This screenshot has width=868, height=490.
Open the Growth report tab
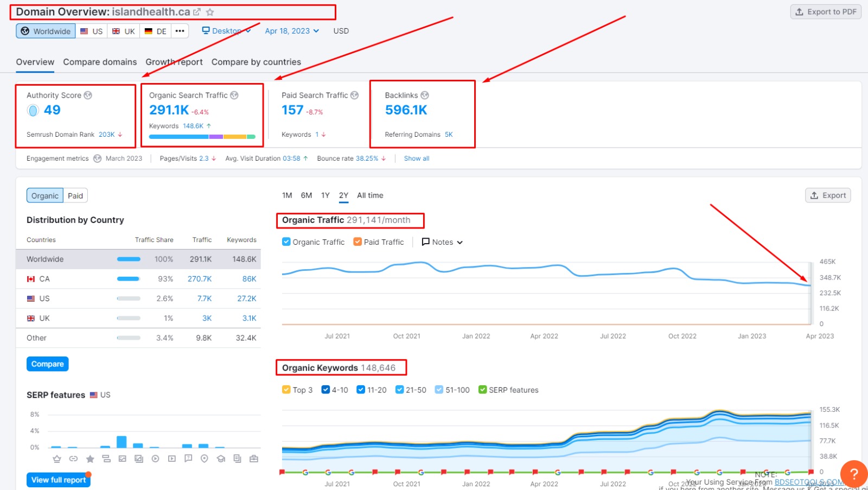pos(174,62)
